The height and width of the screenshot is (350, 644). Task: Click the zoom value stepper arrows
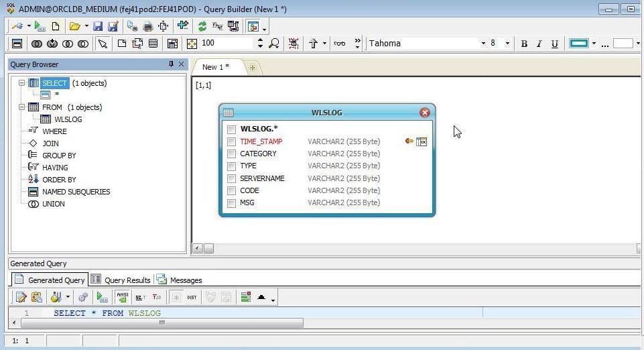click(x=260, y=43)
